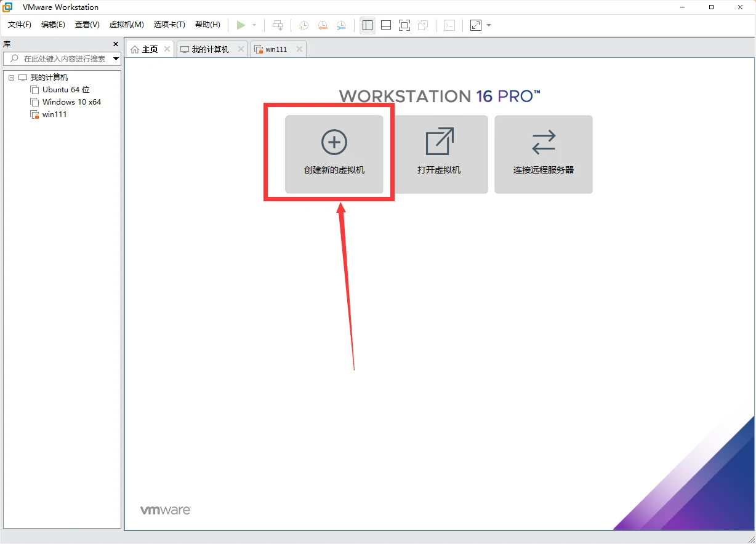The height and width of the screenshot is (544, 756).
Task: Click 创建新的虚拟机 button
Action: [x=334, y=154]
